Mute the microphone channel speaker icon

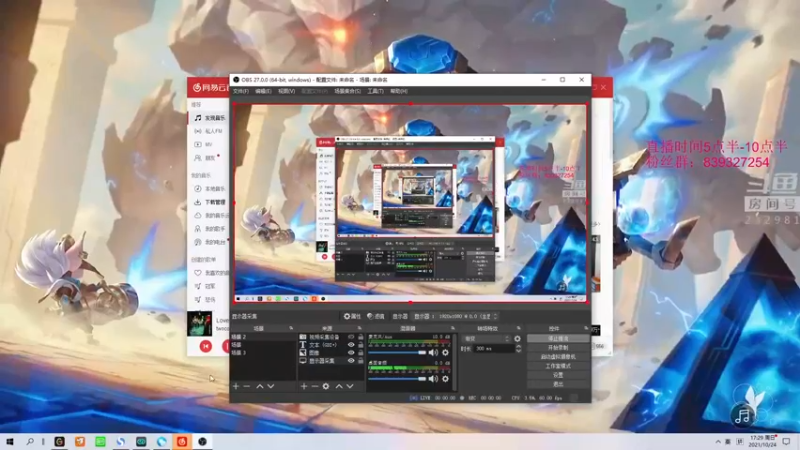(x=433, y=353)
